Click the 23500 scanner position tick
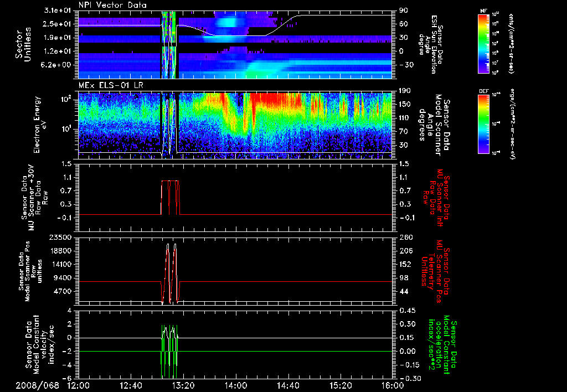567x392 pixels. pyautogui.click(x=61, y=238)
